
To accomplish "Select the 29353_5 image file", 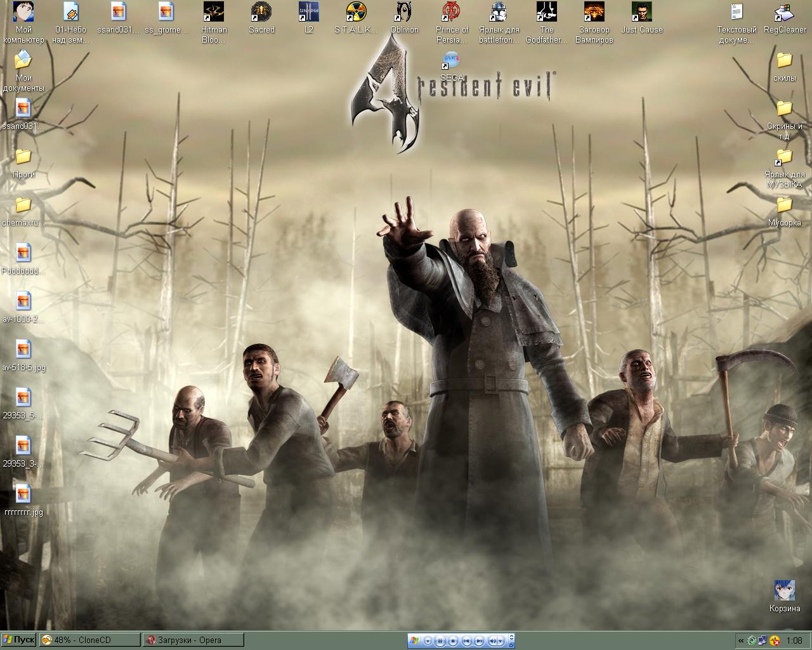I will pos(23,404).
